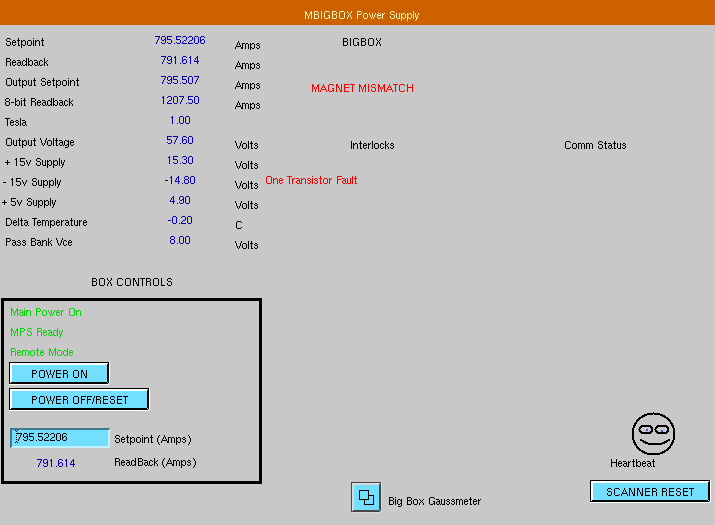Click the Main Power On status text
Viewport: 715px width, 525px height.
click(46, 312)
